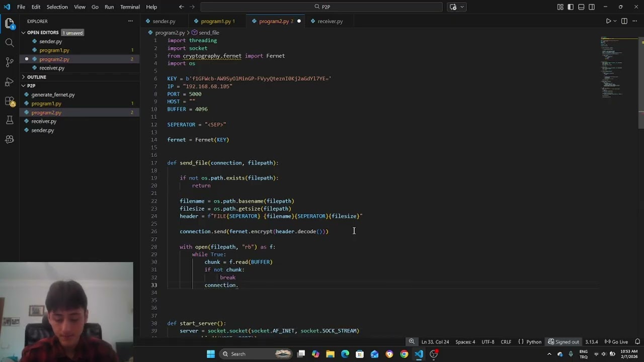
Task: Open the Copilot chat dropdown arrow
Action: (x=462, y=7)
